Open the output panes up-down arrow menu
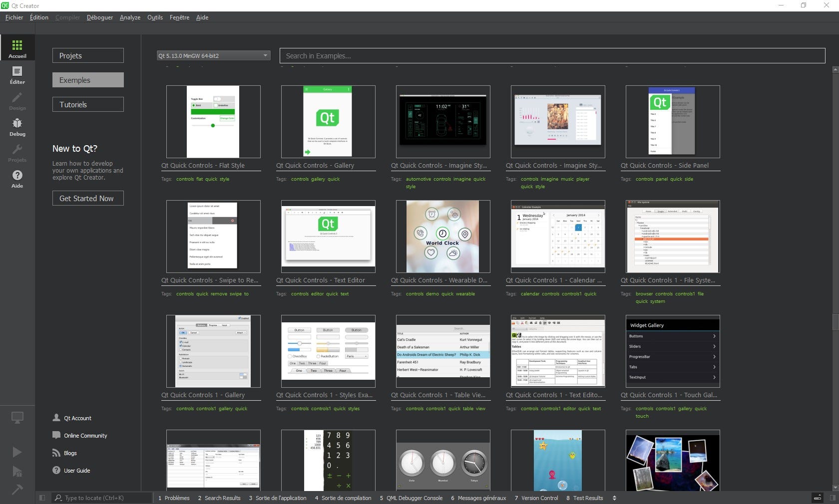The width and height of the screenshot is (839, 504). tap(614, 498)
